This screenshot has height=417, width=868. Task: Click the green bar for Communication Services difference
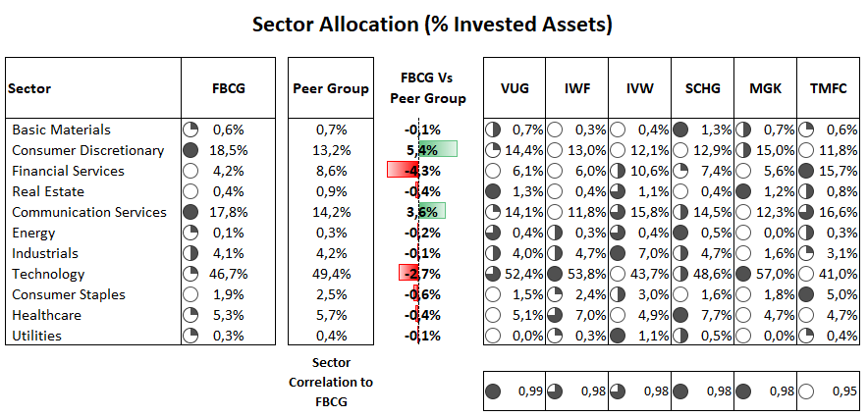pos(432,211)
